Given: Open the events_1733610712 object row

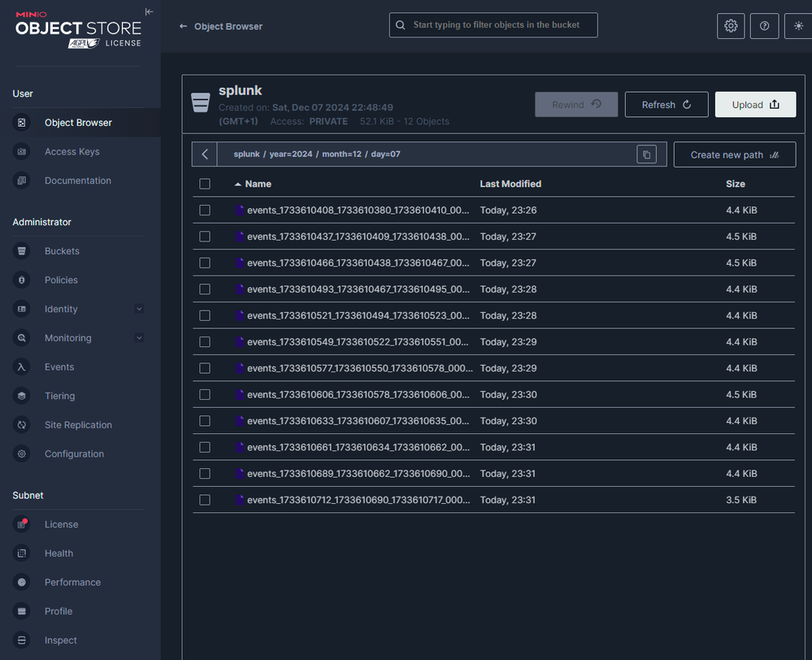Looking at the screenshot, I should click(493, 500).
